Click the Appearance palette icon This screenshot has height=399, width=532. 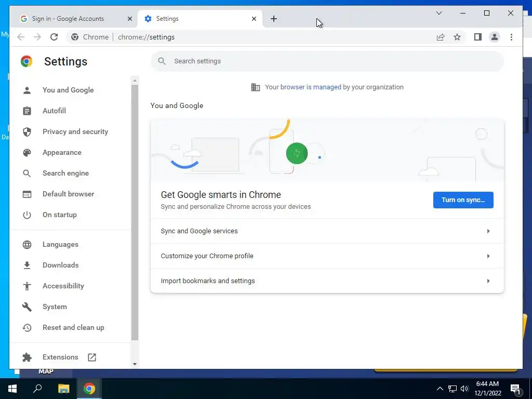pos(27,153)
